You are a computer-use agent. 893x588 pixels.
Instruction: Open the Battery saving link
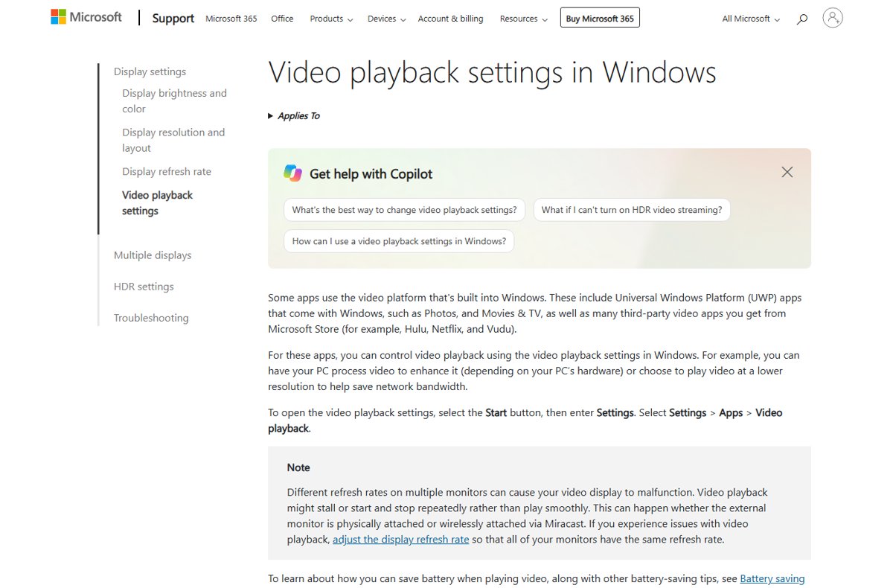(x=772, y=578)
